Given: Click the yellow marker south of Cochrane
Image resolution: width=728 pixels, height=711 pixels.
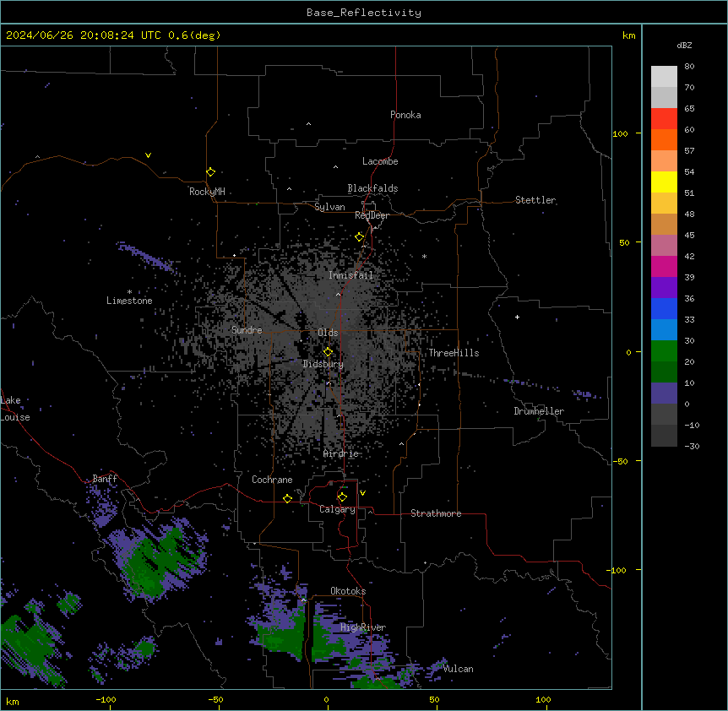Looking at the screenshot, I should [287, 498].
